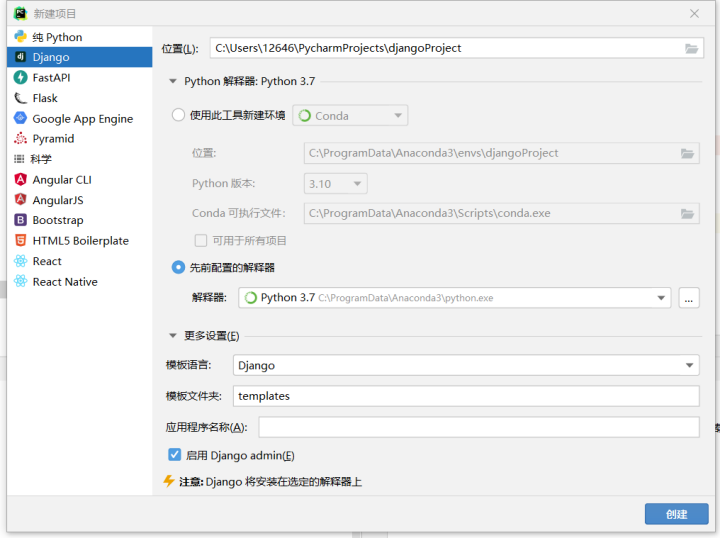Select 先前配置的解释器 radio button

178,267
